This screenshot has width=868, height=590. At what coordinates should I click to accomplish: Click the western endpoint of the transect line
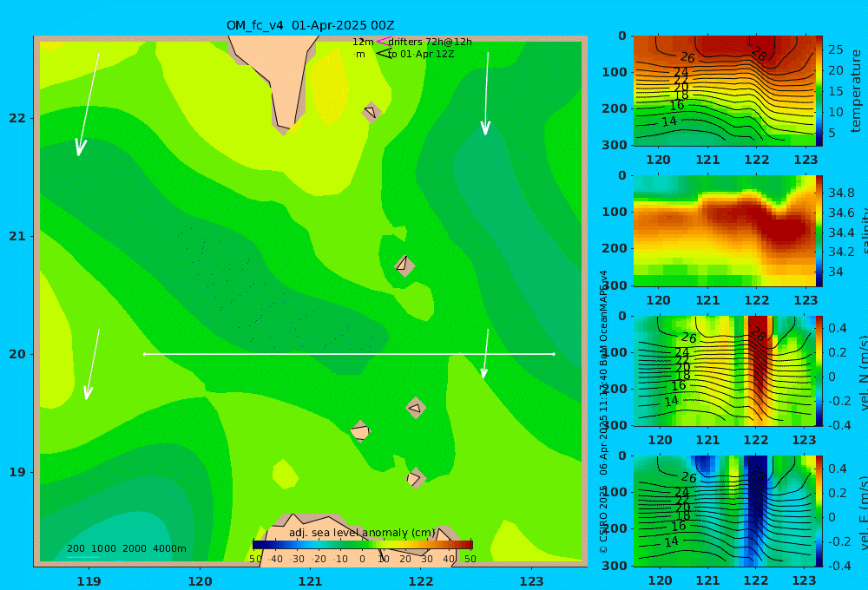click(144, 354)
